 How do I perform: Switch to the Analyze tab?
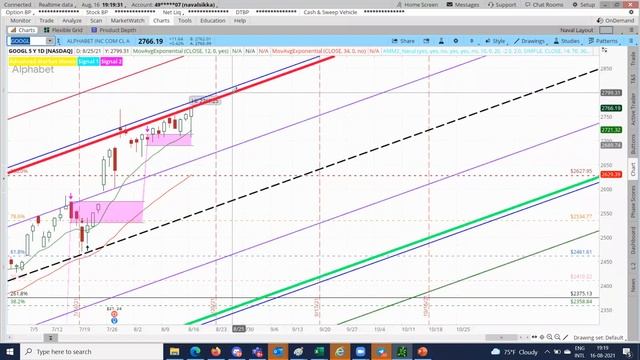point(72,20)
